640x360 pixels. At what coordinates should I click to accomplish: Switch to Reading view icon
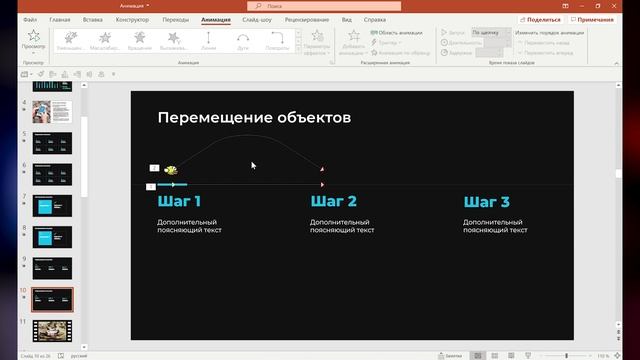tap(511, 356)
